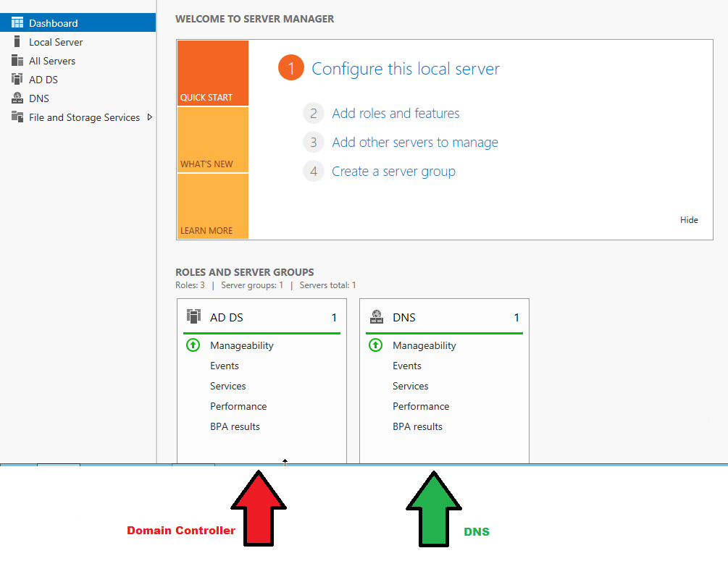Select the Quick Start tile
Screen dimensions: 728x569
[x=213, y=73]
